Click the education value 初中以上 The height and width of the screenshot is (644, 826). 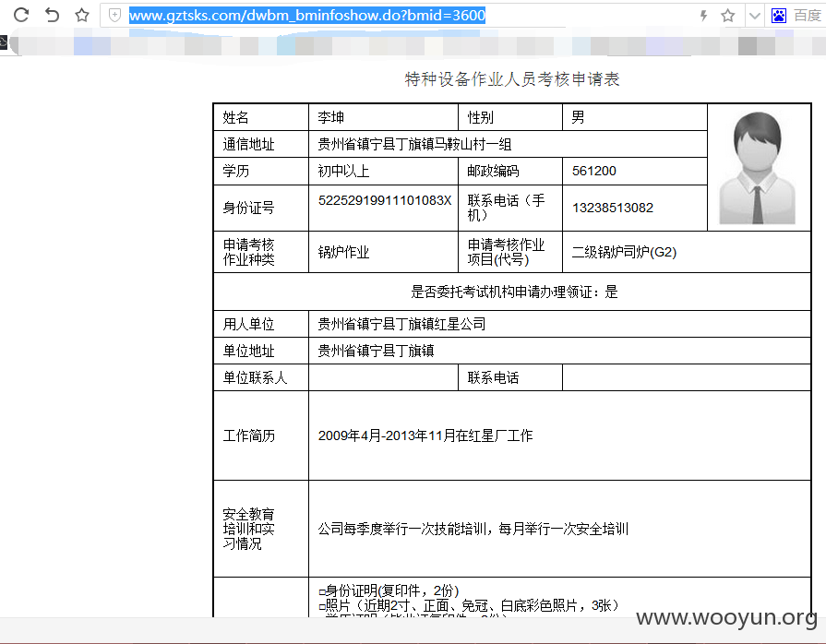pos(343,171)
